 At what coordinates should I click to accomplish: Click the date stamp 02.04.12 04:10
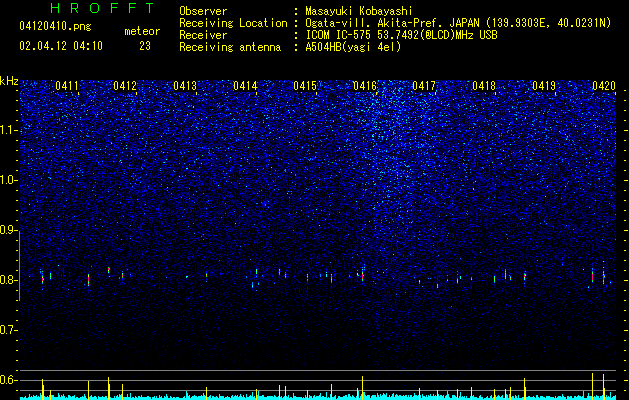[61, 46]
